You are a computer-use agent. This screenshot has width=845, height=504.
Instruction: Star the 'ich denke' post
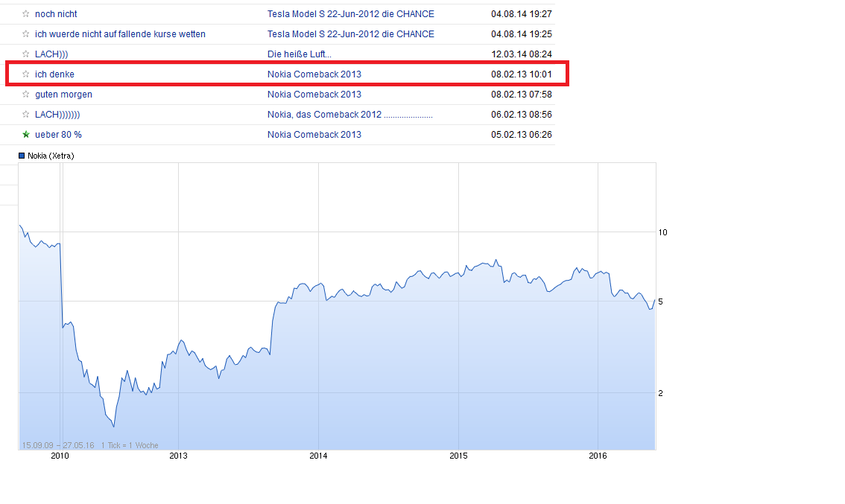[25, 74]
